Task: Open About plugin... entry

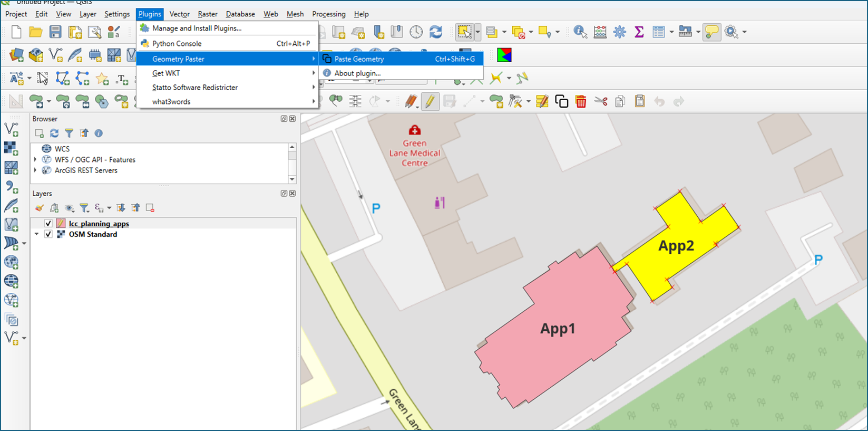Action: point(402,73)
